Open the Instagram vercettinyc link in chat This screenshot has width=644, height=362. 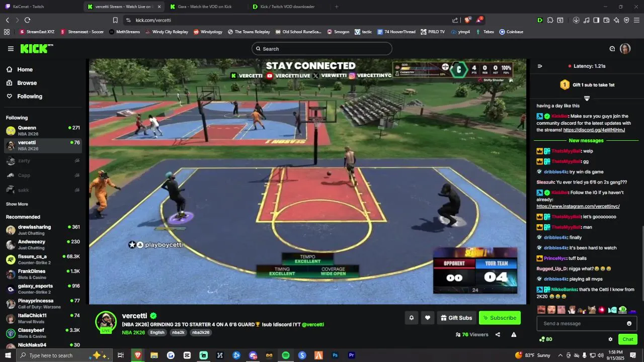[x=578, y=207]
